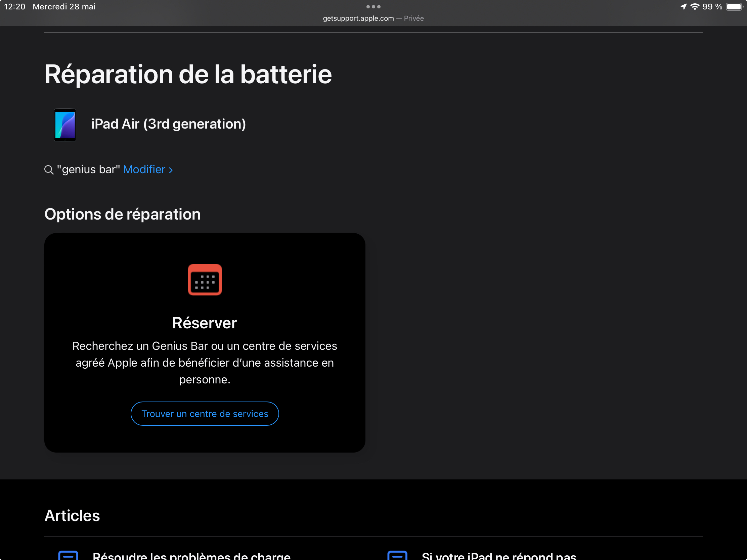The width and height of the screenshot is (747, 560).
Task: Tap the 12:20 clock in status bar
Action: 14,7
